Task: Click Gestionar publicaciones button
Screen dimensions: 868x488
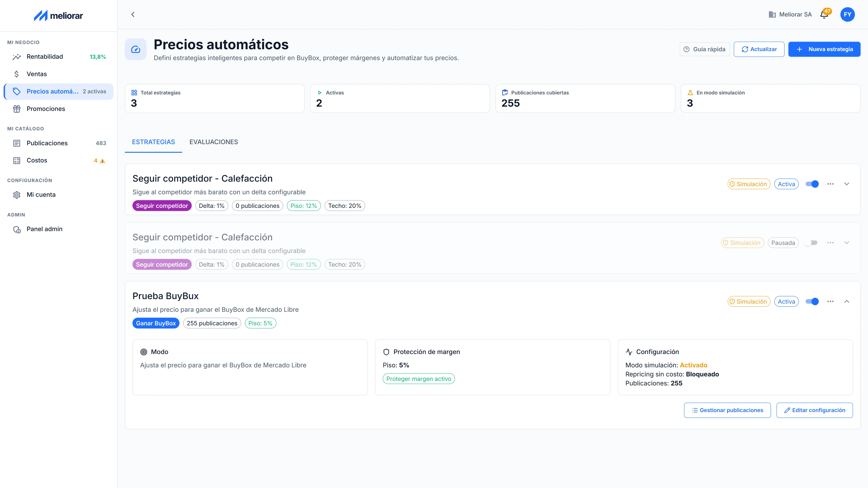Action: (x=727, y=410)
